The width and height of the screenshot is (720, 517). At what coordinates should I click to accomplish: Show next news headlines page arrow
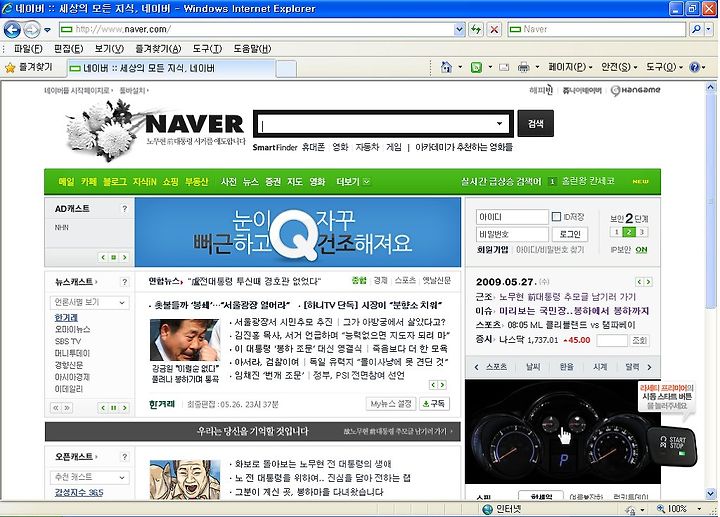442,385
